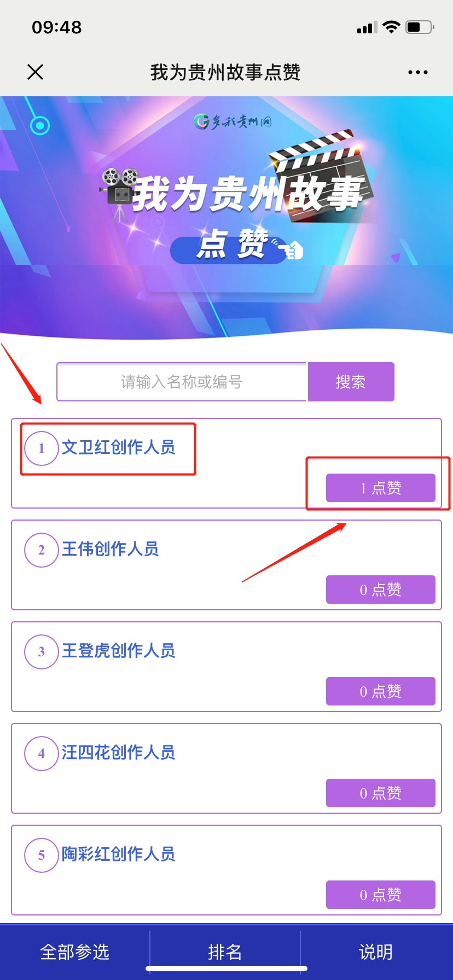The image size is (453, 980).
Task: Like 陶彩红创作人员 with its 点赞 button
Action: click(x=381, y=895)
